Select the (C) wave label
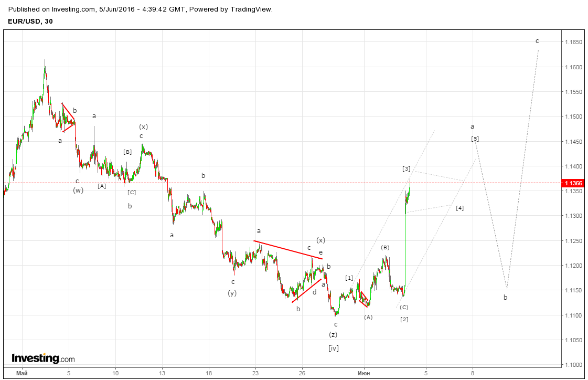 click(x=404, y=307)
